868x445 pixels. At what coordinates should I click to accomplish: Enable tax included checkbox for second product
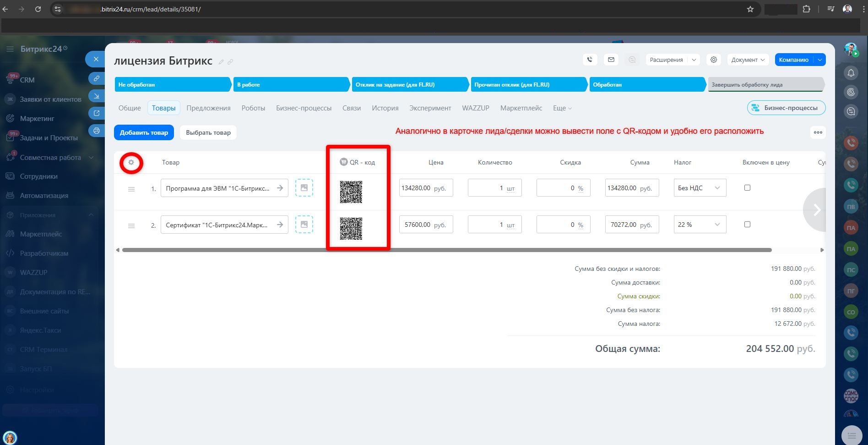click(x=747, y=225)
